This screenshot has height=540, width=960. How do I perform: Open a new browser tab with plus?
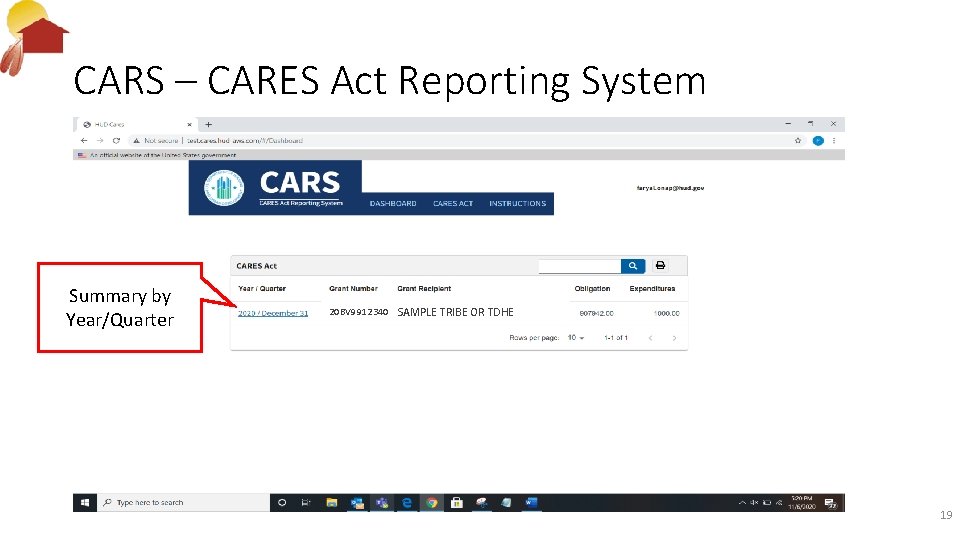pos(208,124)
